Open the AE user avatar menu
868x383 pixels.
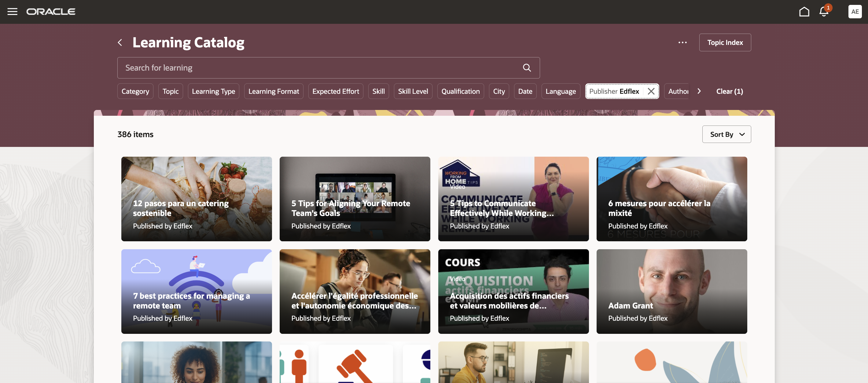855,12
